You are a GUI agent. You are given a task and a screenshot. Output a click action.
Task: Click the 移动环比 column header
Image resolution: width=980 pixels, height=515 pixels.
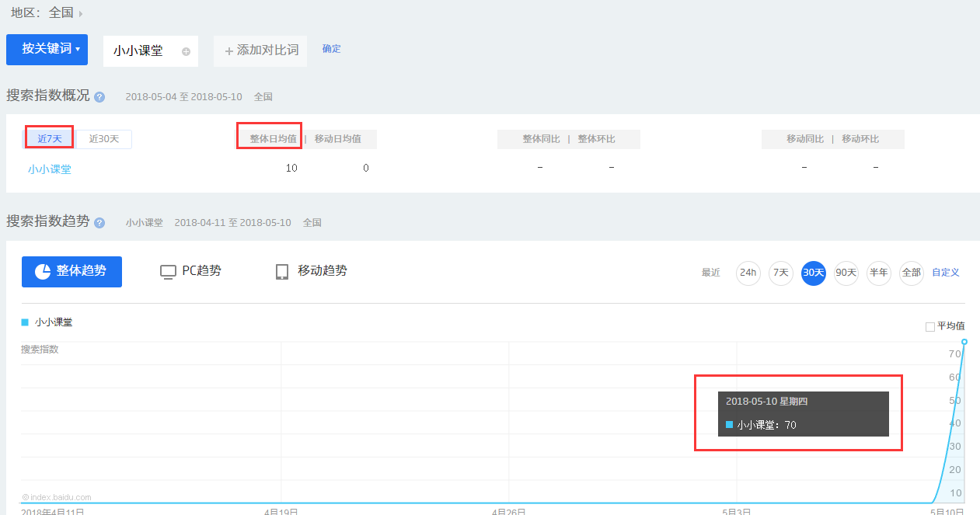pos(860,139)
